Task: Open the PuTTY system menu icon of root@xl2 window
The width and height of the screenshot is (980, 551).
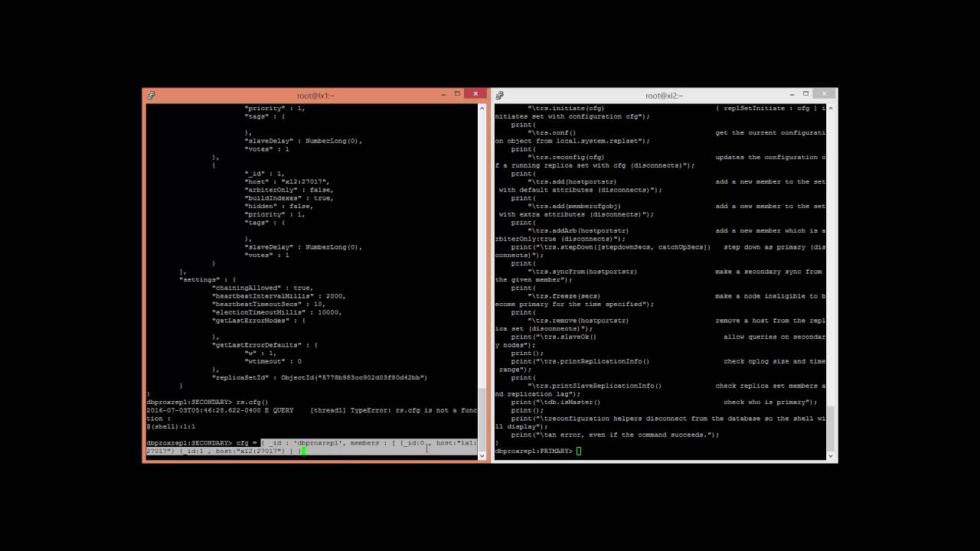Action: [x=499, y=95]
